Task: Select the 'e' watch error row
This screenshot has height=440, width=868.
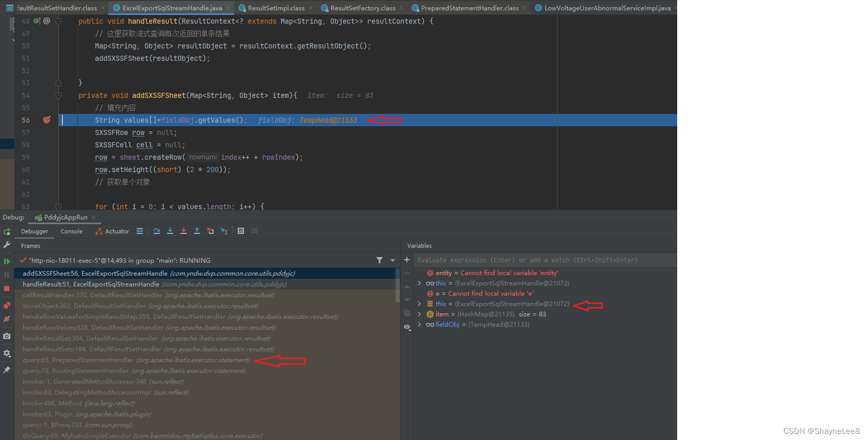Action: click(546, 294)
